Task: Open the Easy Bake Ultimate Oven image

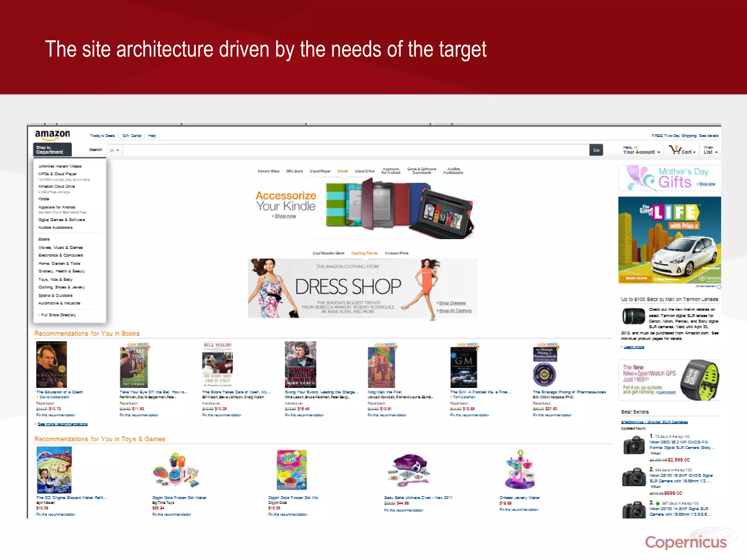Action: click(410, 470)
